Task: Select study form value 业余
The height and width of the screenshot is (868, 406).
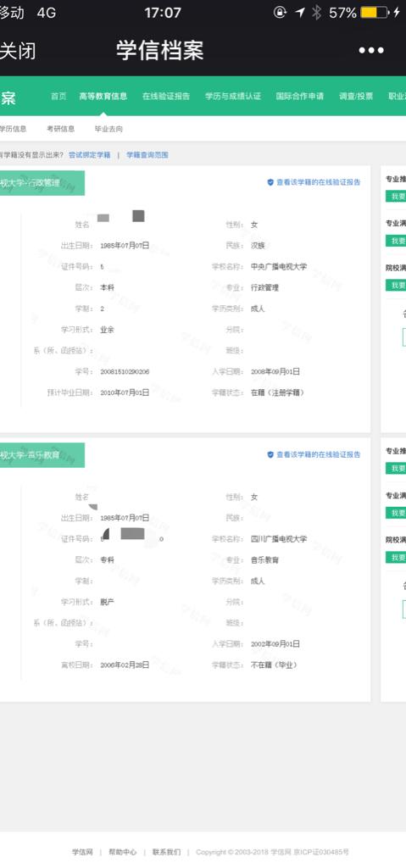Action: click(107, 330)
